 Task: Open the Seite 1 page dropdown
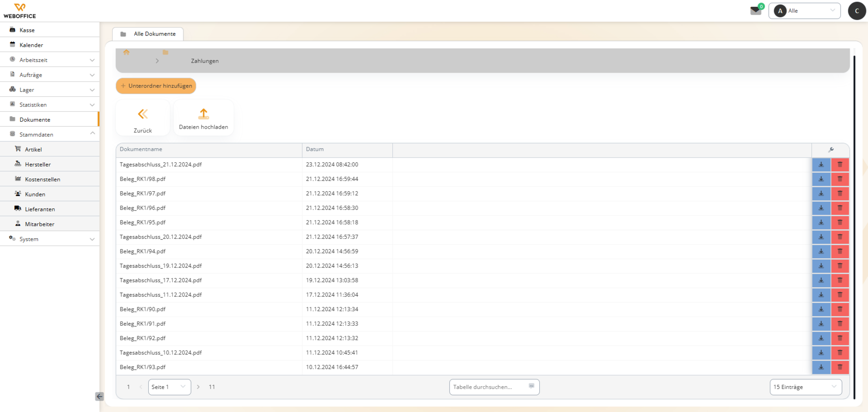click(169, 387)
